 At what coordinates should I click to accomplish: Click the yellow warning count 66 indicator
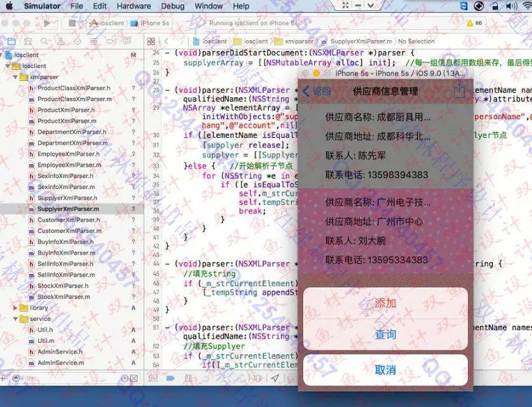pyautogui.click(x=474, y=23)
